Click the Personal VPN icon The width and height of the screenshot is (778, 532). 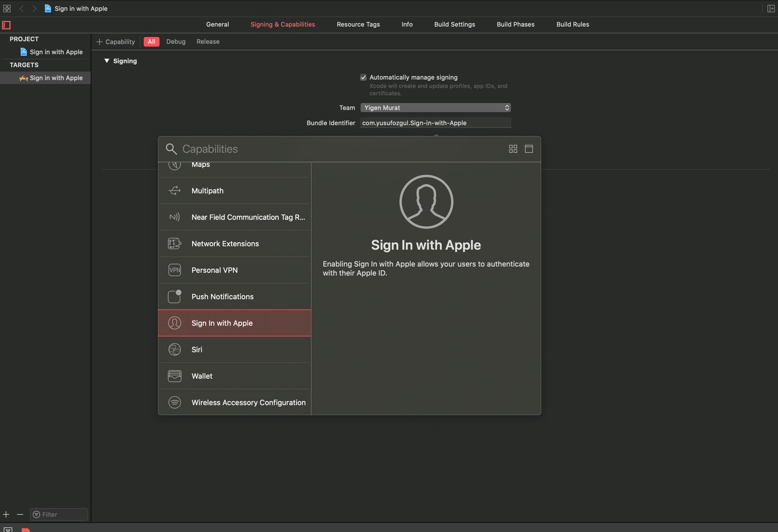tap(175, 270)
